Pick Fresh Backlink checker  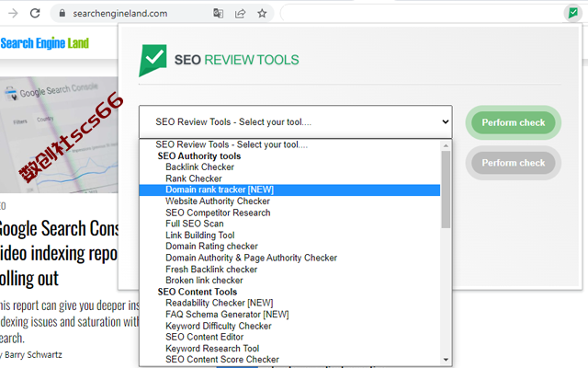289,270
